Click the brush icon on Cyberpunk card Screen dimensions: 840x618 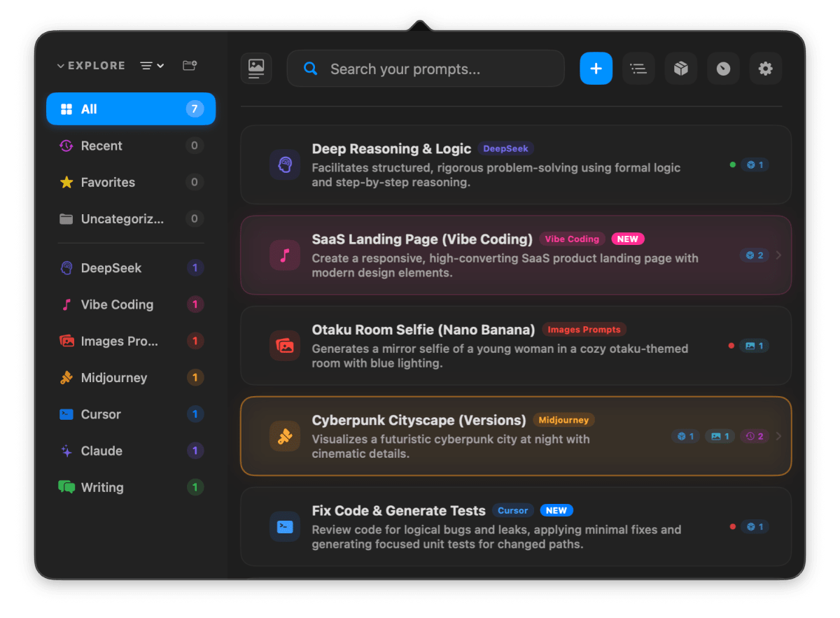[285, 436]
